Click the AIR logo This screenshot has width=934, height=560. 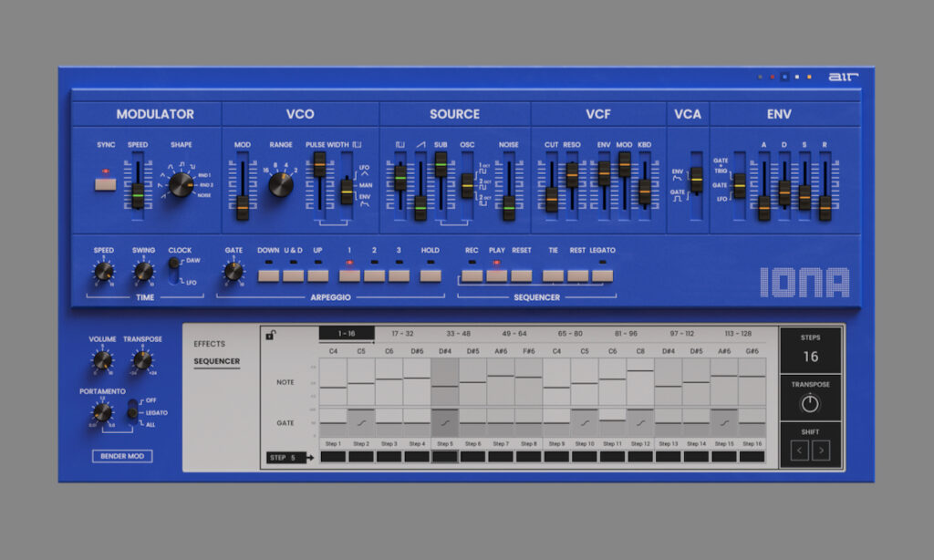pos(837,78)
